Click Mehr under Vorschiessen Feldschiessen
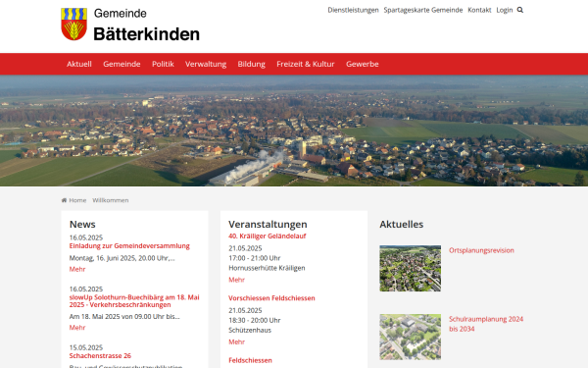The width and height of the screenshot is (588, 368). (236, 342)
